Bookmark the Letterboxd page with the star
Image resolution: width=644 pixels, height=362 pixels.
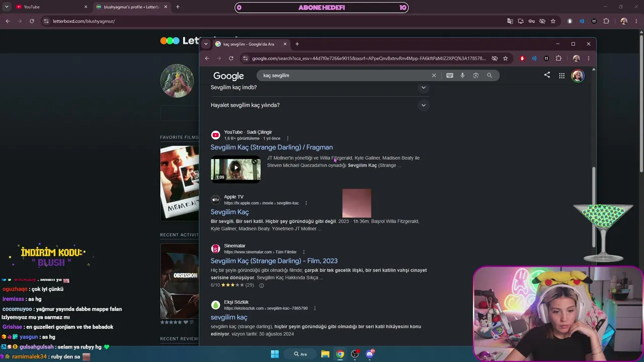(x=553, y=21)
